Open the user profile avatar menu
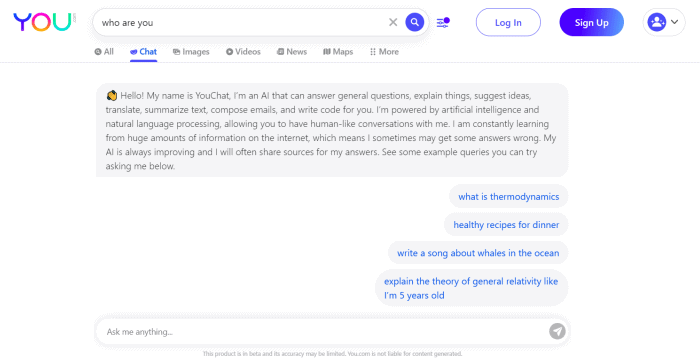 point(657,22)
